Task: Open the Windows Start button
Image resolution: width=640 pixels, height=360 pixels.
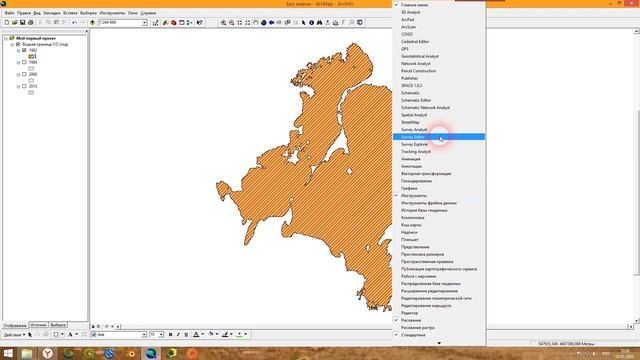Action: coord(8,353)
